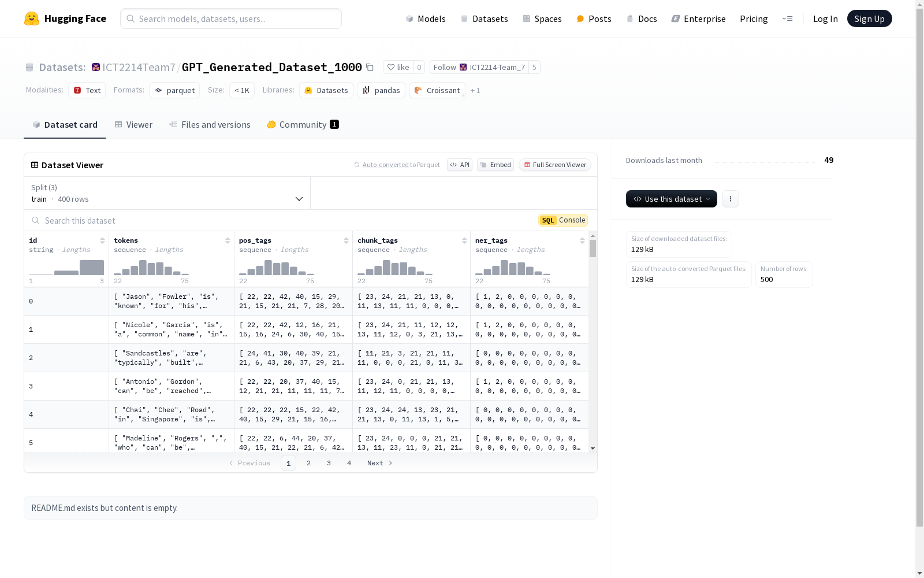Open the Community tab
924x578 pixels.
303,125
